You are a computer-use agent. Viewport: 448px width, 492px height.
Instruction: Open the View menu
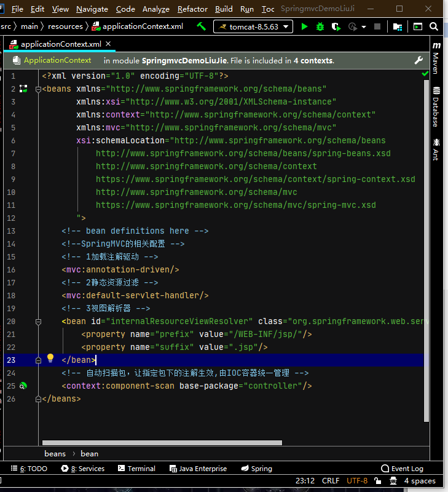[60, 9]
